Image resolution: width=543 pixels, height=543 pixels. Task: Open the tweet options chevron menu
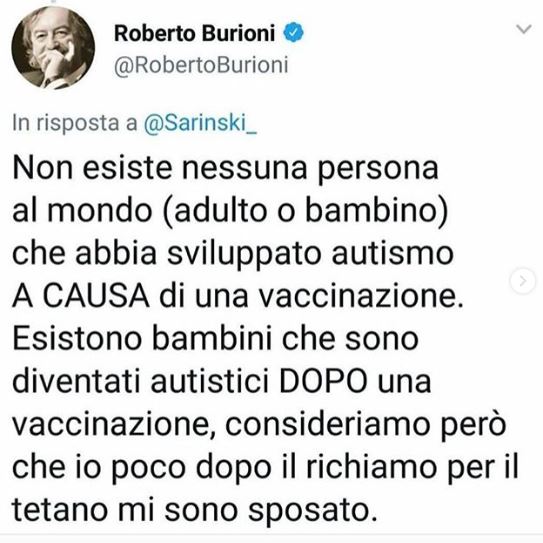pyautogui.click(x=524, y=29)
